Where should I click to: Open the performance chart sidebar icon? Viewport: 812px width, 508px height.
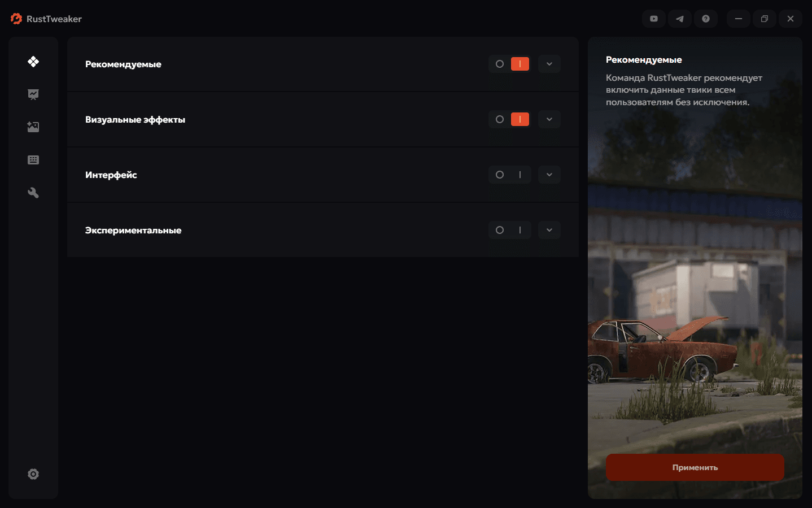[33, 94]
